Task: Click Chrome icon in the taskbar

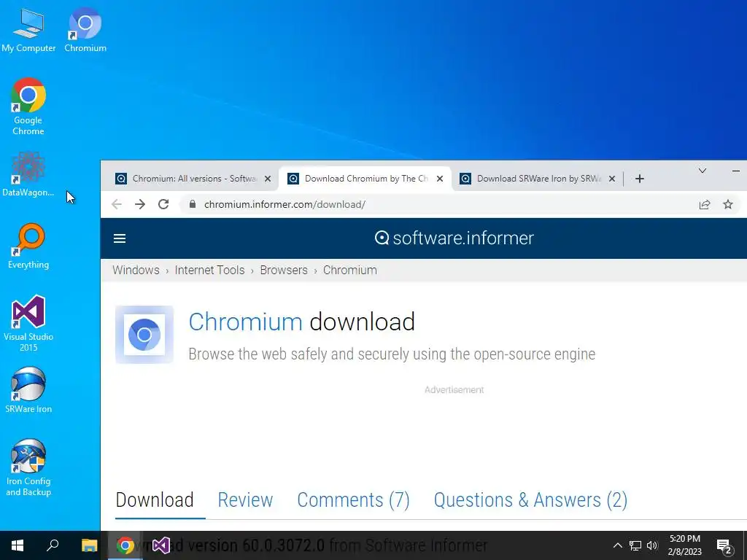Action: (125, 545)
